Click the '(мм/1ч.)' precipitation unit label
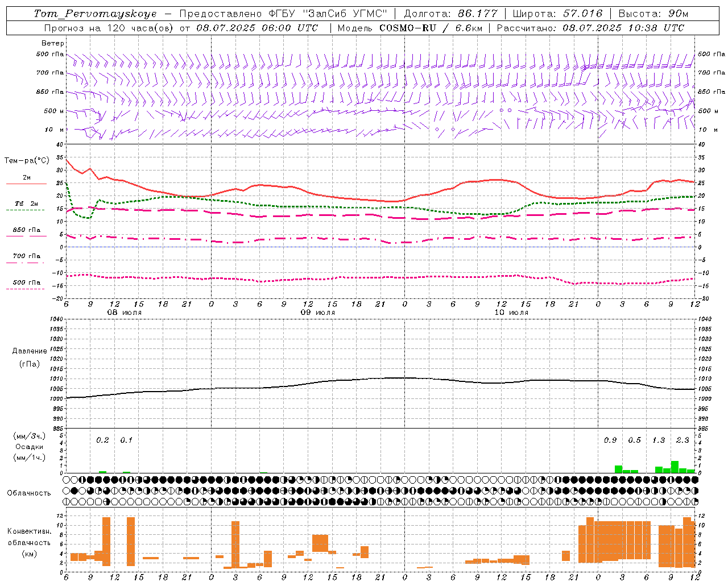The height and width of the screenshot is (582, 728). click(30, 458)
